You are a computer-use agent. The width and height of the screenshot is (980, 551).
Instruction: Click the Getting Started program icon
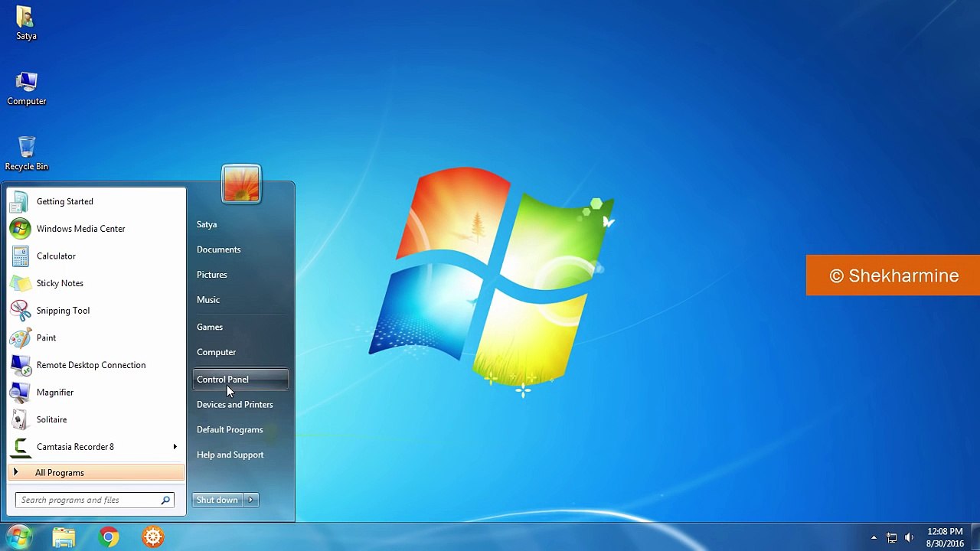pyautogui.click(x=20, y=201)
